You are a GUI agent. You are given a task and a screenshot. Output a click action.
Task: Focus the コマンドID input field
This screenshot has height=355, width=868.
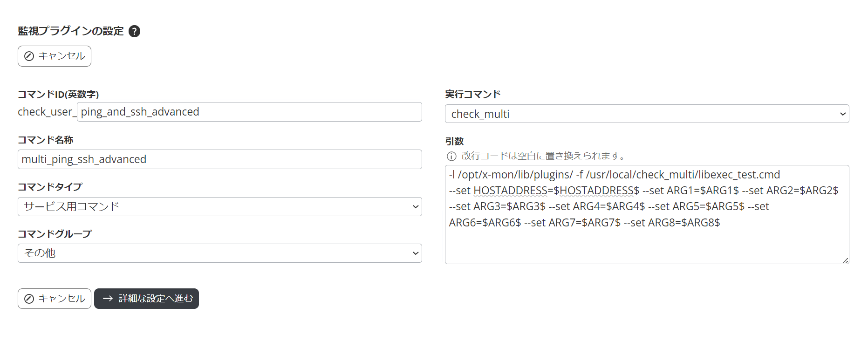point(249,112)
